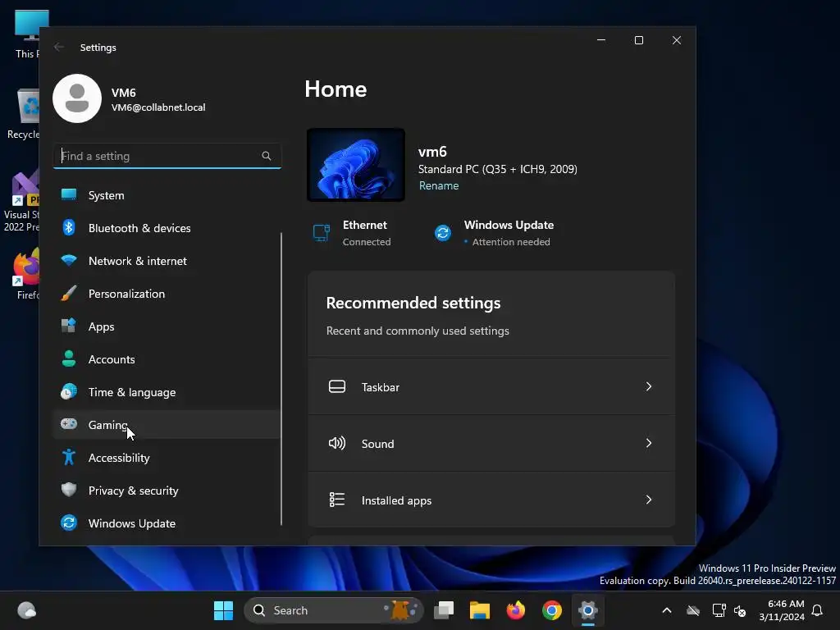
Task: Click the Settings gear on the taskbar
Action: 587,610
